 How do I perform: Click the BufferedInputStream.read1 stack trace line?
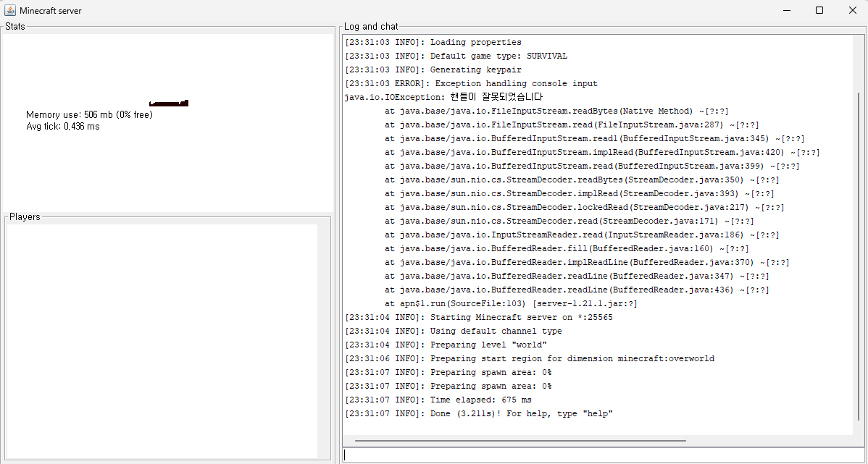tap(595, 139)
